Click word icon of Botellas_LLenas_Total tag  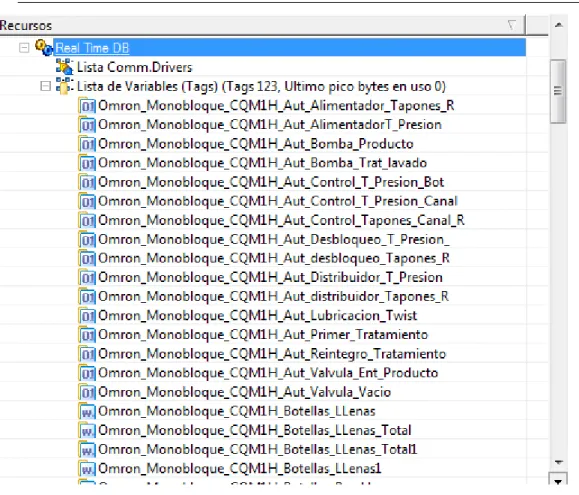click(88, 431)
